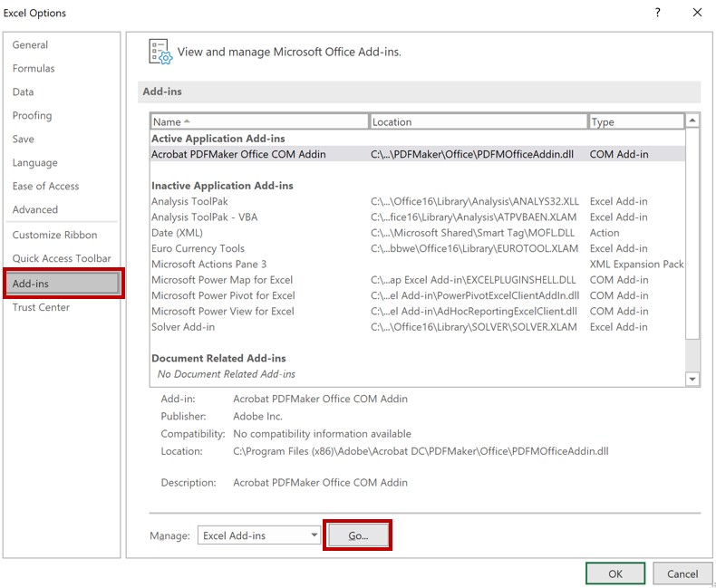Click the Add-ins gear icon in header

(160, 53)
